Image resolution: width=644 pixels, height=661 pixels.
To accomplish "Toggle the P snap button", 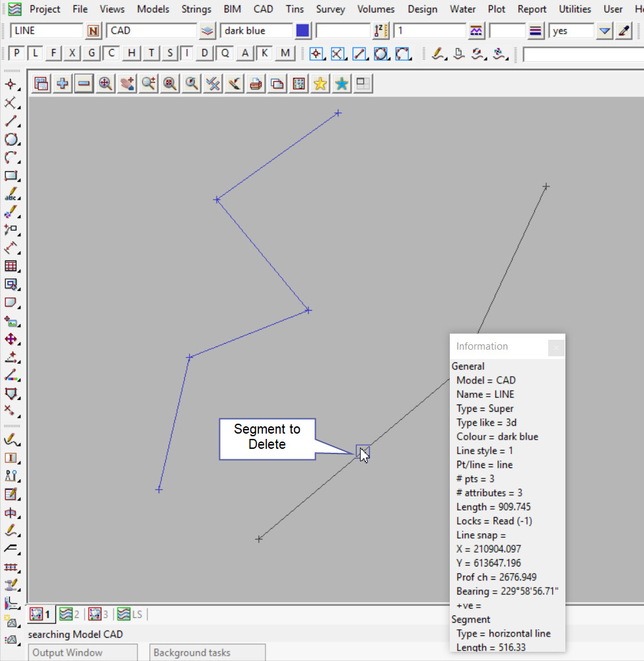I will 17,54.
